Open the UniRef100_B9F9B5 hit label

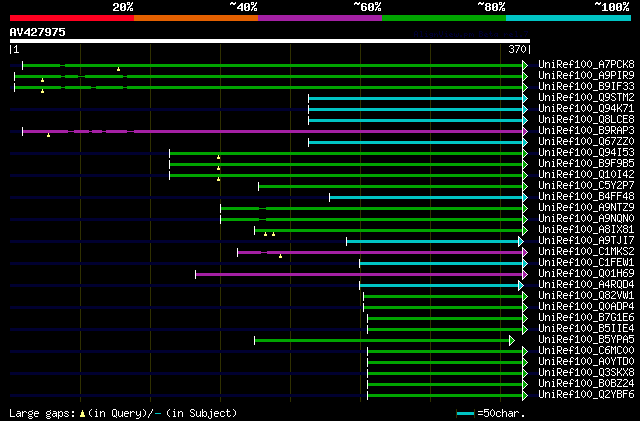pyautogui.click(x=586, y=164)
